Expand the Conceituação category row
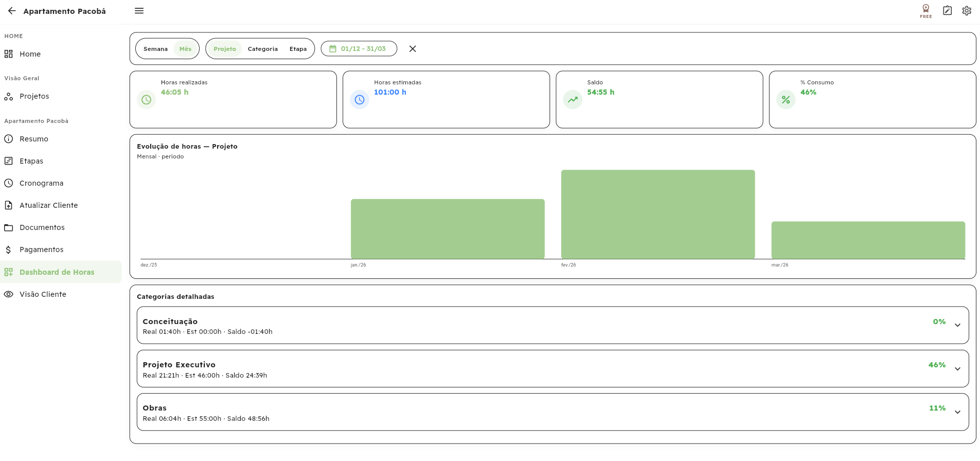The width and height of the screenshot is (980, 461). point(957,325)
